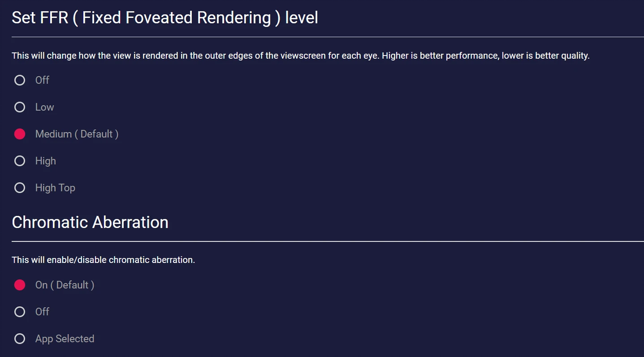The height and width of the screenshot is (357, 644).
Task: Click the "High Top" option label
Action: (x=55, y=188)
